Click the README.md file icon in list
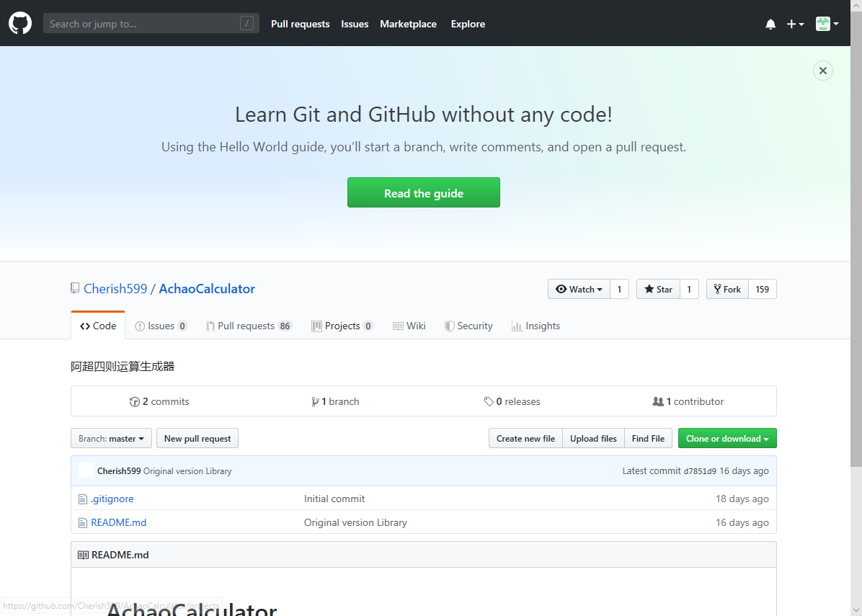Image resolution: width=862 pixels, height=616 pixels. [x=82, y=522]
